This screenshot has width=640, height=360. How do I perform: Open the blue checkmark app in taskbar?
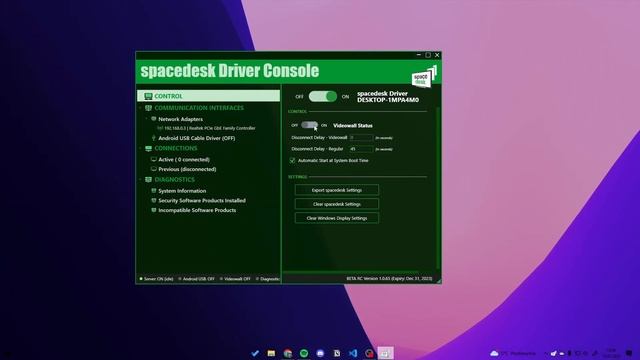coord(255,353)
